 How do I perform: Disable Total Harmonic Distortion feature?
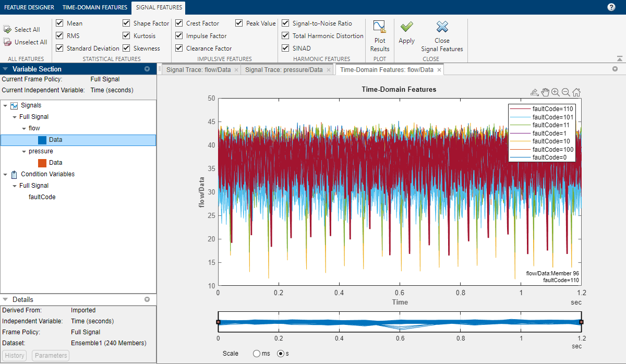(285, 36)
